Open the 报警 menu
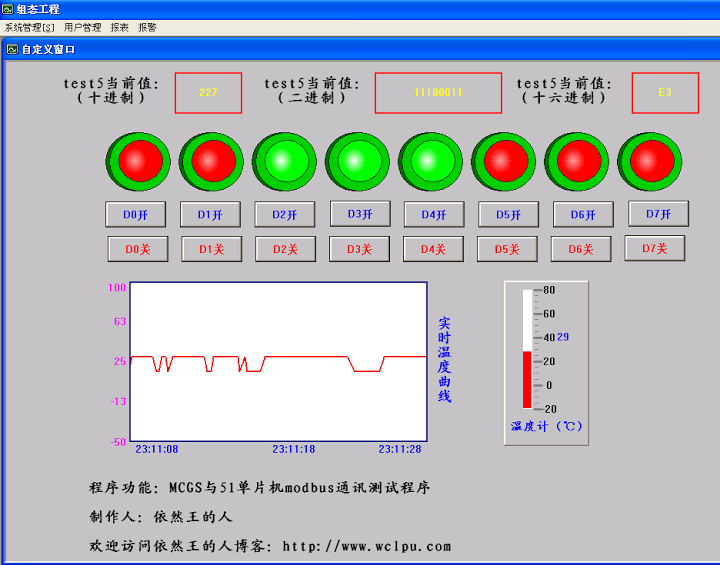The image size is (720, 565). point(147,28)
